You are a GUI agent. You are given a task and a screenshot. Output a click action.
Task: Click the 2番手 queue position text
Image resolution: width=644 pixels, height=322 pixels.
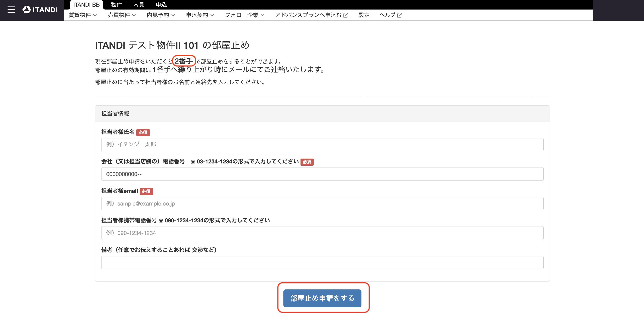coord(184,61)
